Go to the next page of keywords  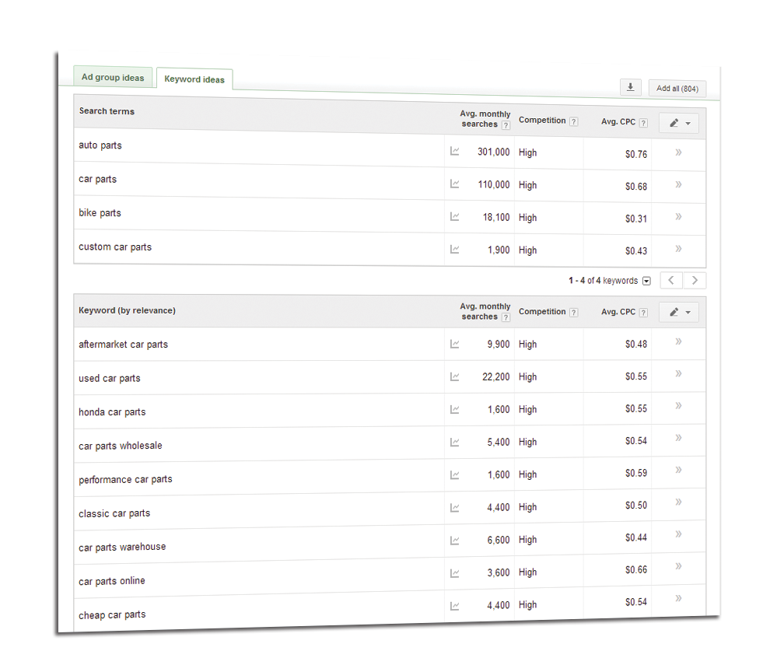(695, 280)
